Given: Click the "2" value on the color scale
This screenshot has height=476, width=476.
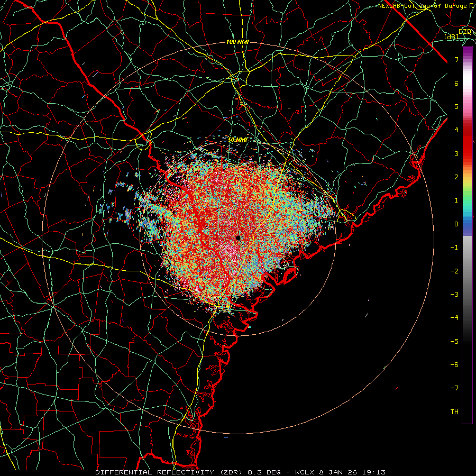Looking at the screenshot, I should click(456, 177).
